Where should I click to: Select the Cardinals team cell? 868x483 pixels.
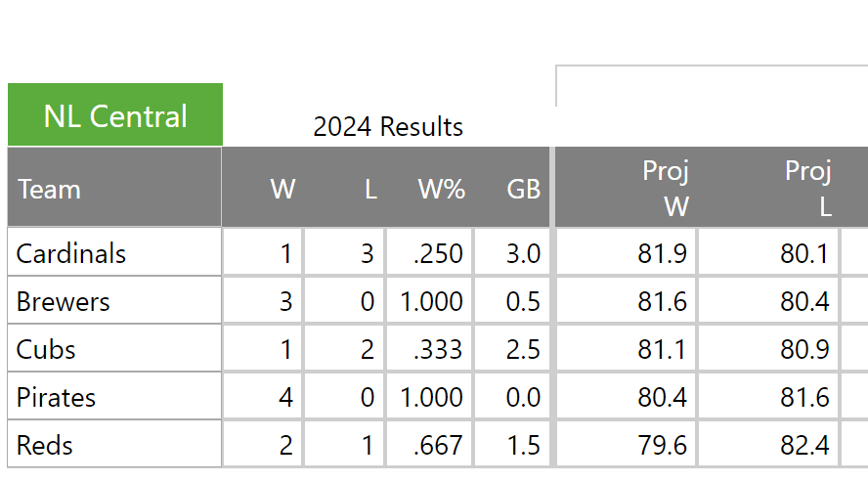114,253
